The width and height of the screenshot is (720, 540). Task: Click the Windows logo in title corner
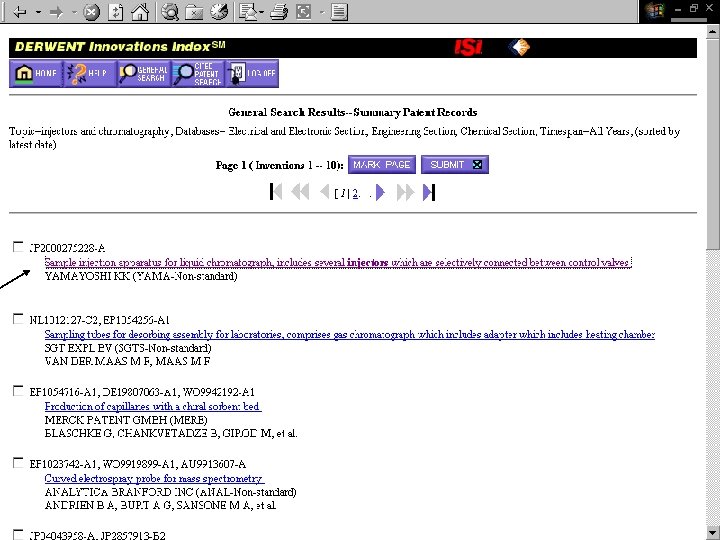coord(655,11)
